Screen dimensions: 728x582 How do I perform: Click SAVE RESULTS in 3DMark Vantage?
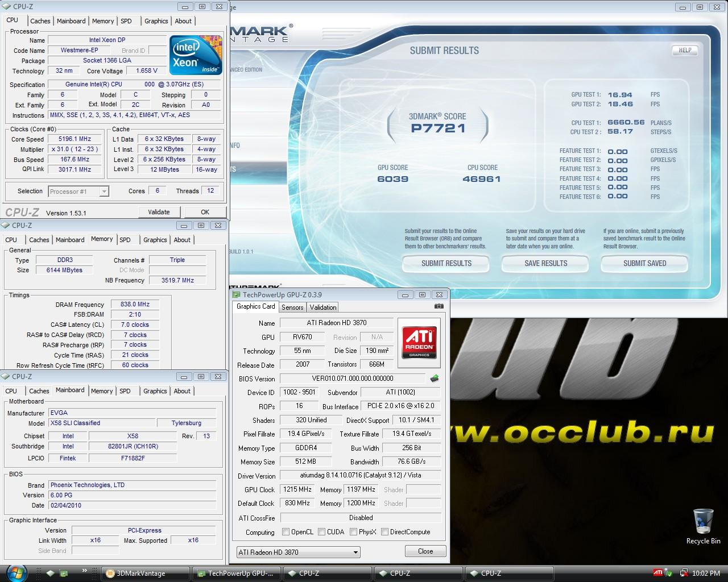point(545,264)
